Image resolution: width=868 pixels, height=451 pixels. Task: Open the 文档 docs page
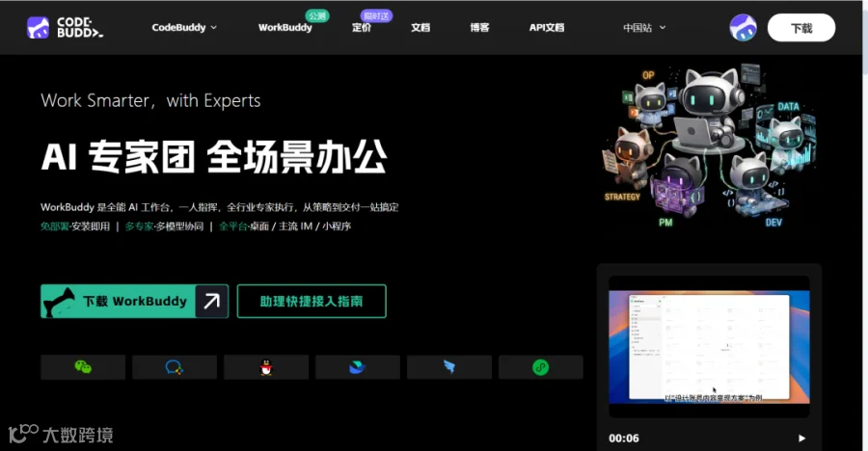[x=420, y=28]
